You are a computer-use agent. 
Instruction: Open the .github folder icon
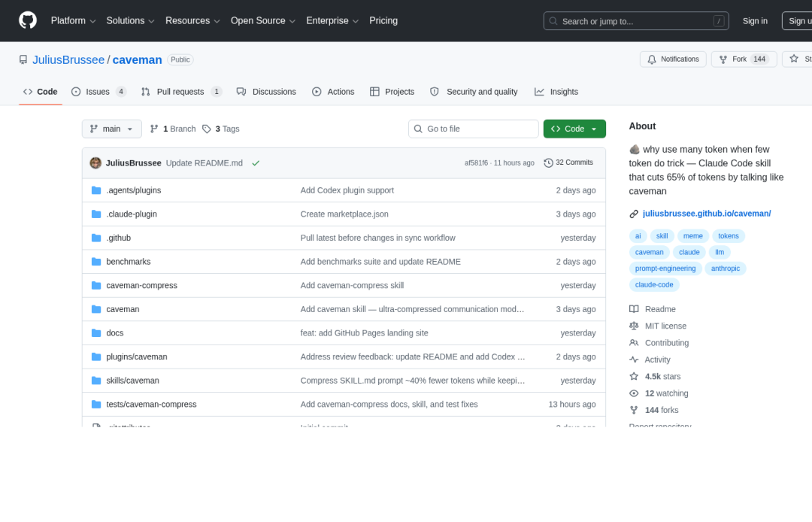pos(96,238)
